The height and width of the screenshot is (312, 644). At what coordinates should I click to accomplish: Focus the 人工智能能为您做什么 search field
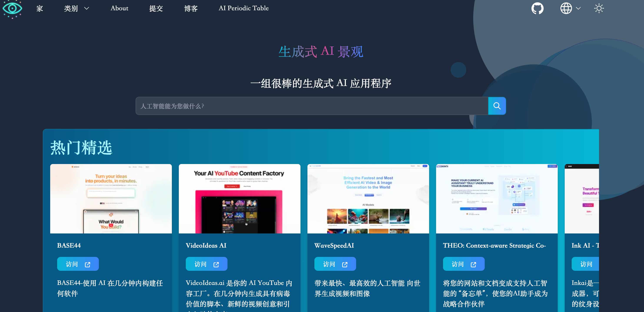(x=312, y=106)
